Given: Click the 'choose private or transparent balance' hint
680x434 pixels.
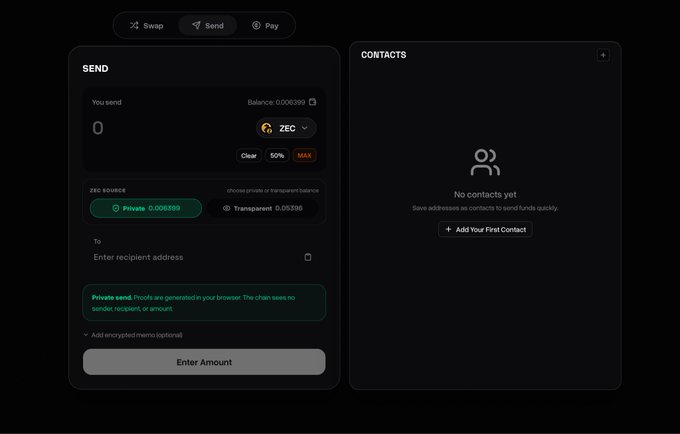Looking at the screenshot, I should (273, 191).
